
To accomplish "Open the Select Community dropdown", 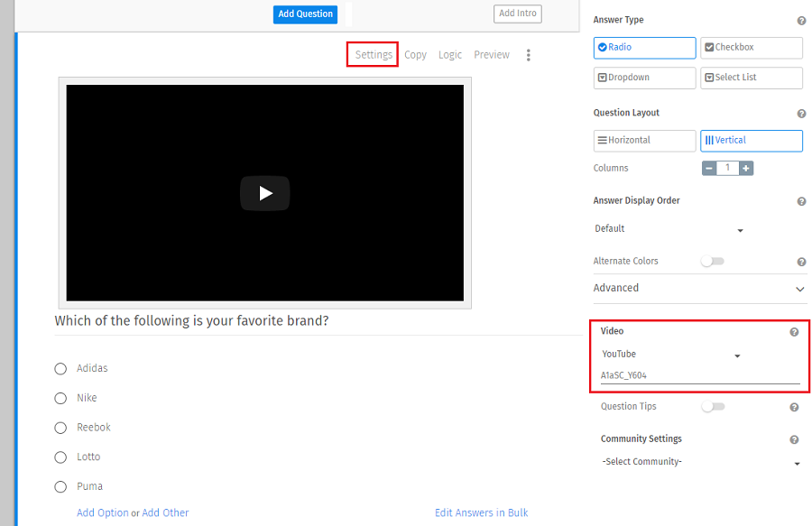I will [700, 462].
